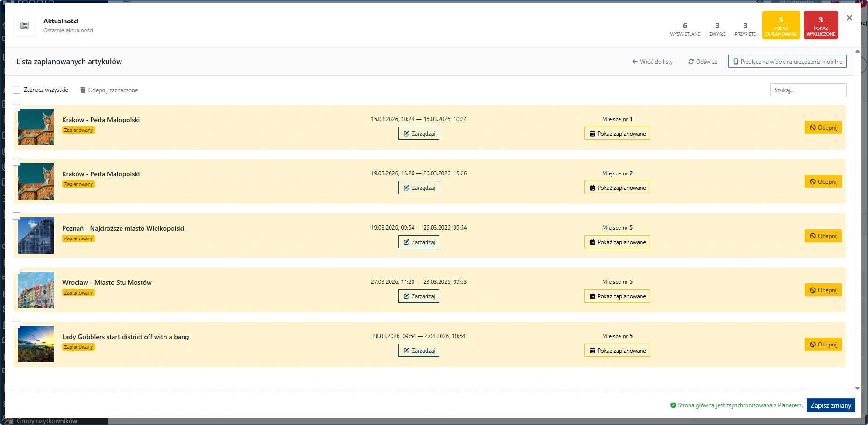Save changes with Zapisz zmiany button
868x425 pixels.
tap(831, 405)
